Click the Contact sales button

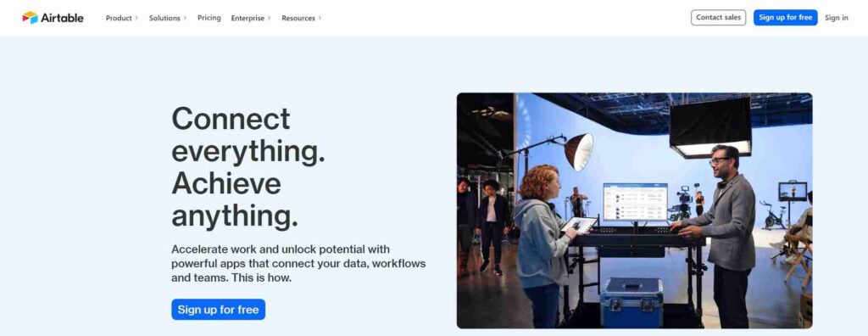tap(718, 17)
